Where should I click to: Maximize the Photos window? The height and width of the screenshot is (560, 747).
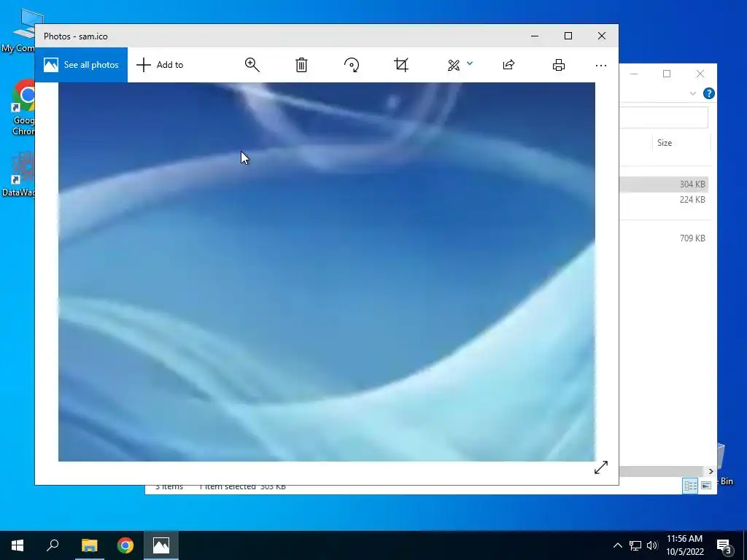point(568,36)
